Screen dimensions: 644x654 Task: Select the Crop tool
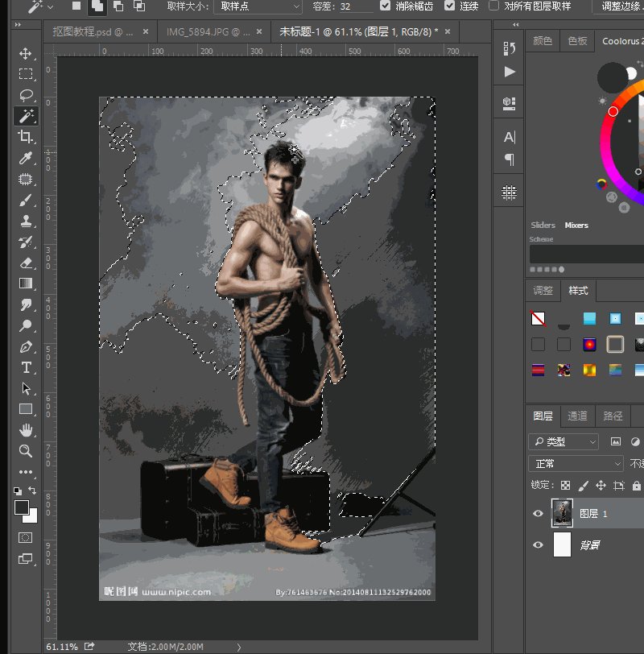26,137
